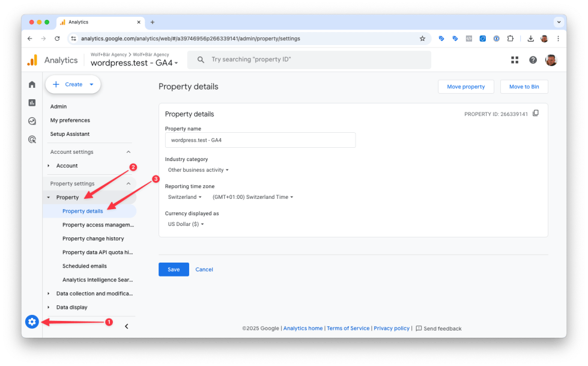Go back with the browser back arrow

(30, 38)
